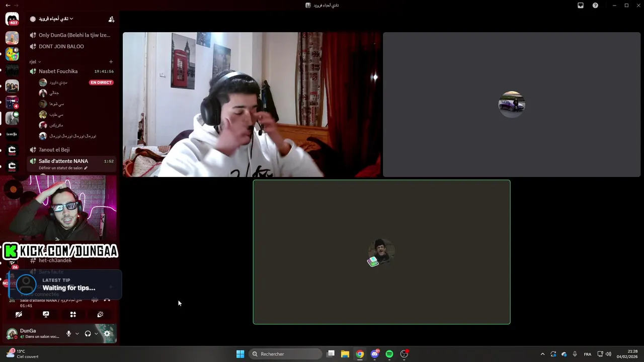Open the yellow bird server icon
Screen dimensions: 644x362
coord(12,54)
